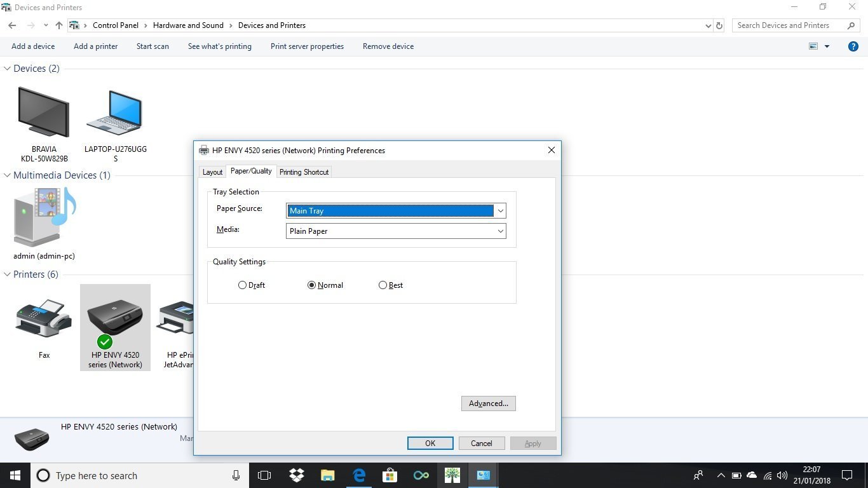
Task: Expand the address bar history dropdown
Action: (x=708, y=25)
